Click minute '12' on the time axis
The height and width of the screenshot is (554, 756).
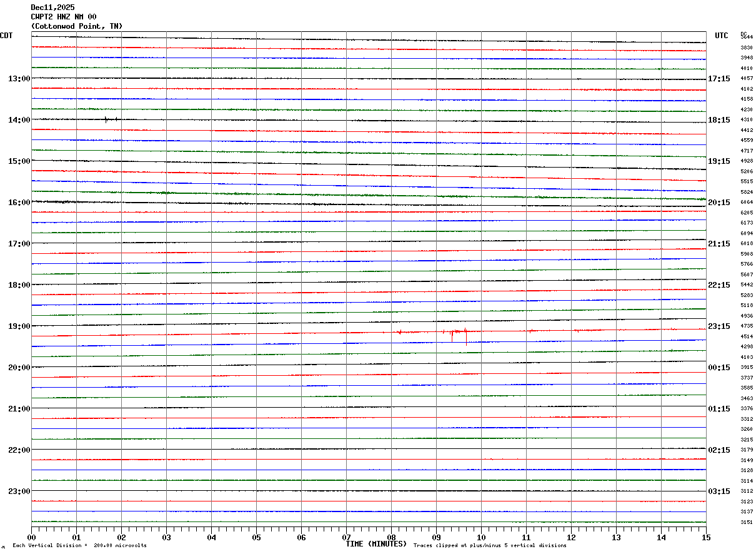pyautogui.click(x=571, y=537)
